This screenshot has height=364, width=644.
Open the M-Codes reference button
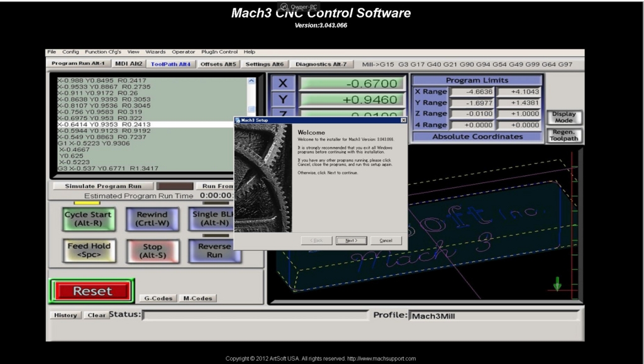click(197, 299)
